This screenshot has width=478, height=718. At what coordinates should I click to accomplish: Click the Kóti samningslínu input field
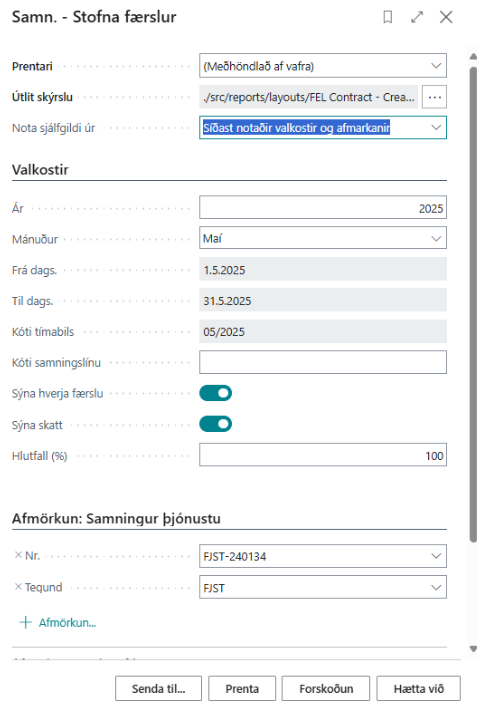(323, 362)
